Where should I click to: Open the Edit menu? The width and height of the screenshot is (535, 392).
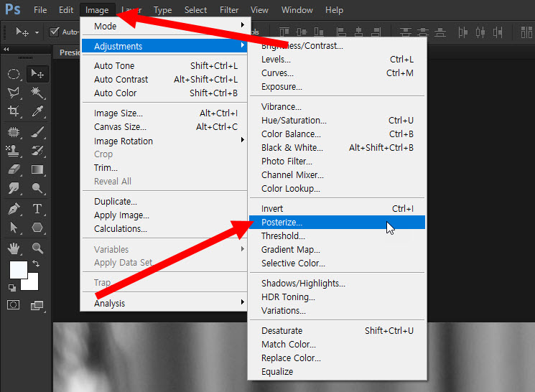[x=66, y=10]
